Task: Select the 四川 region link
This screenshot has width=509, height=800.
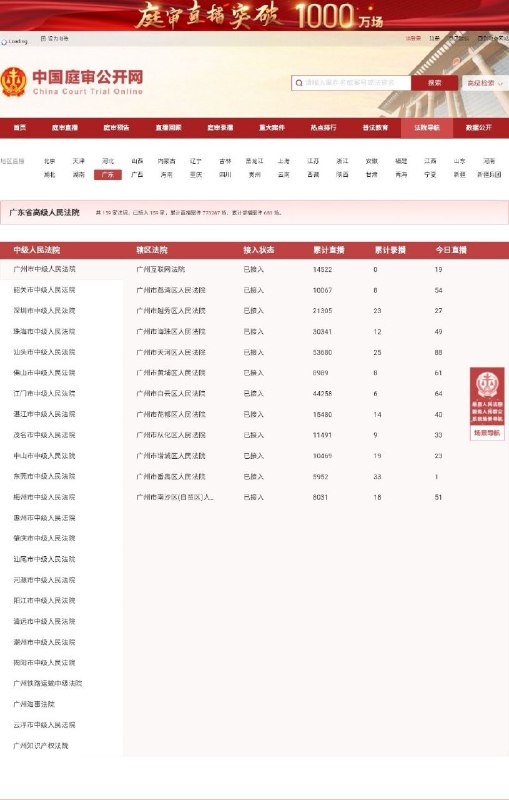Action: click(225, 174)
